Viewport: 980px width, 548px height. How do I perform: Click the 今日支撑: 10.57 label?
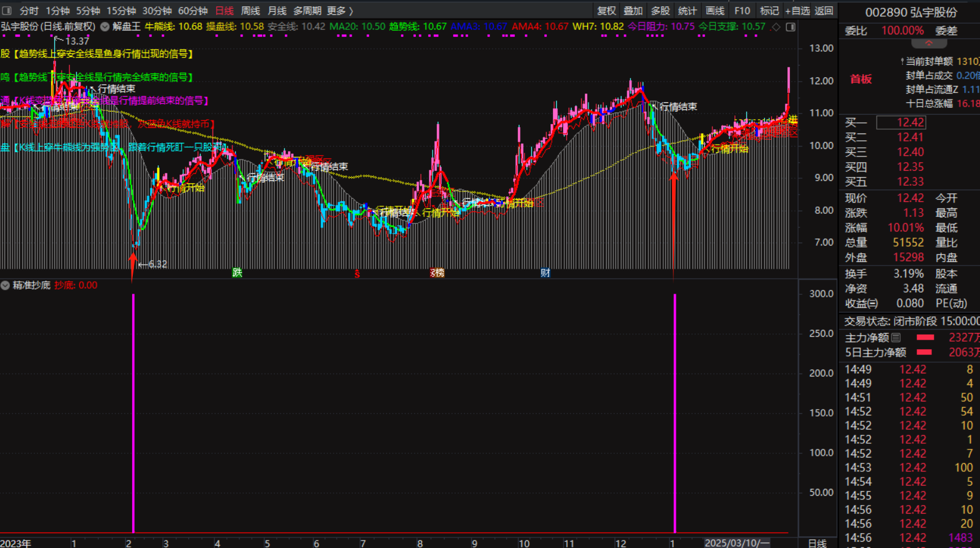732,27
